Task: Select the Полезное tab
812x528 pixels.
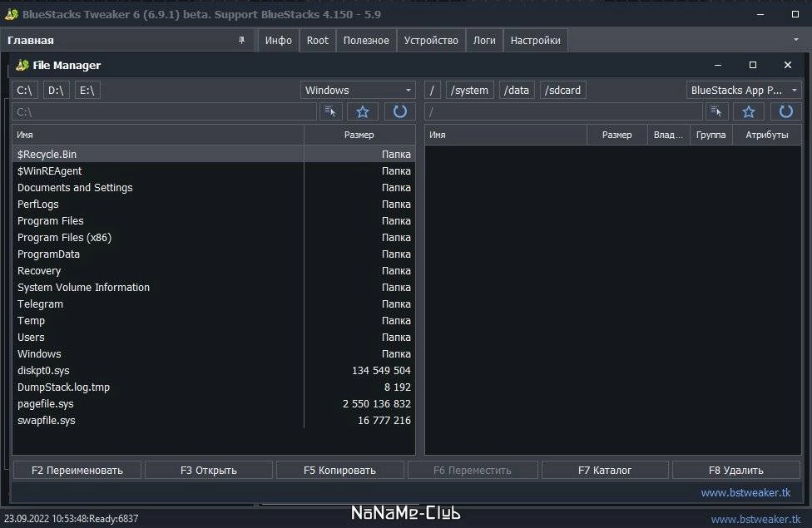Action: [366, 41]
